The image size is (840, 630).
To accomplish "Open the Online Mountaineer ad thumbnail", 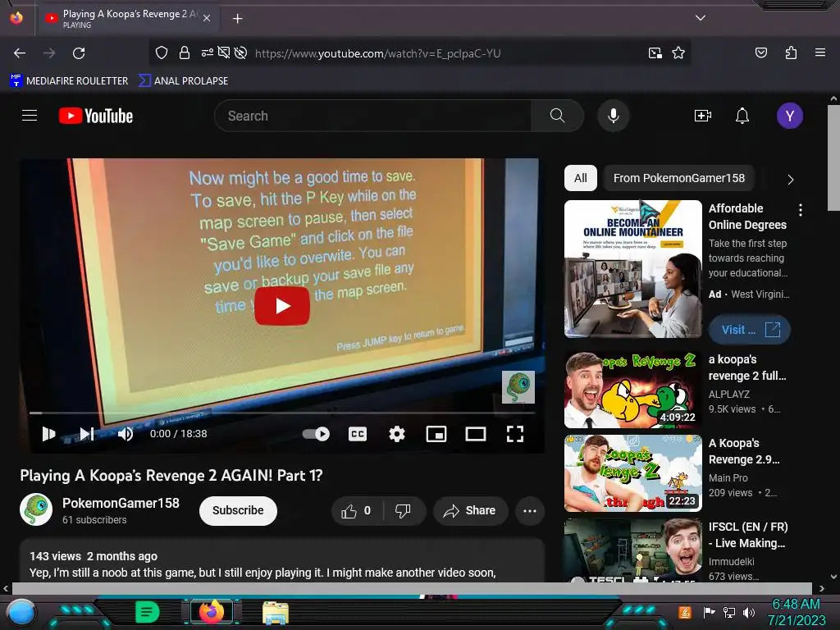I will [632, 269].
